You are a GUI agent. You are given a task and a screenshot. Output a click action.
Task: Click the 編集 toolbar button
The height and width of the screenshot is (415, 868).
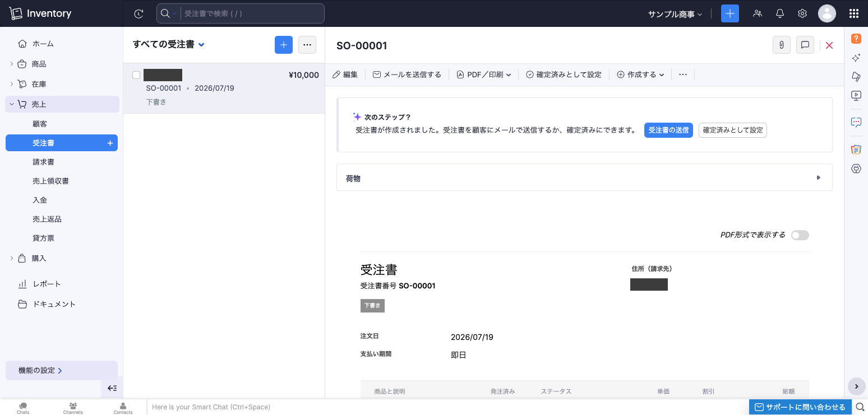pyautogui.click(x=345, y=74)
